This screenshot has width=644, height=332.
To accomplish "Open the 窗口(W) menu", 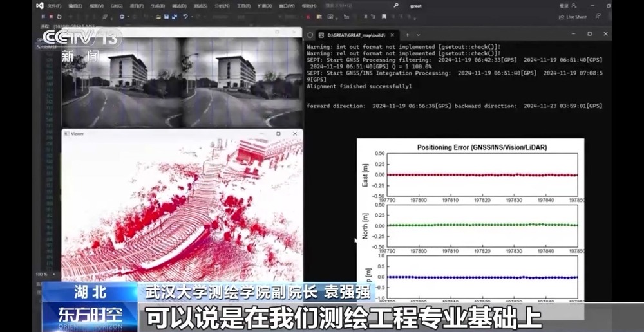I will click(287, 6).
